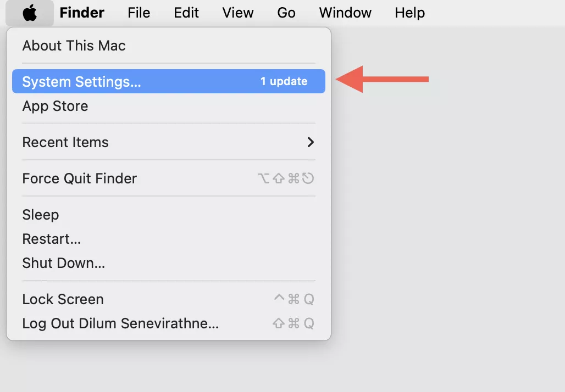Open the File menu

[x=139, y=13]
